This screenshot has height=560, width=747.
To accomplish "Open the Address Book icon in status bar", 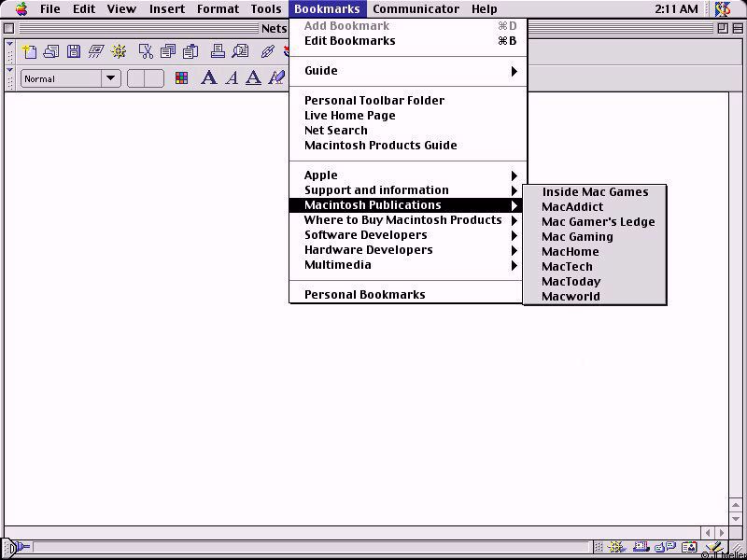I will tap(689, 548).
